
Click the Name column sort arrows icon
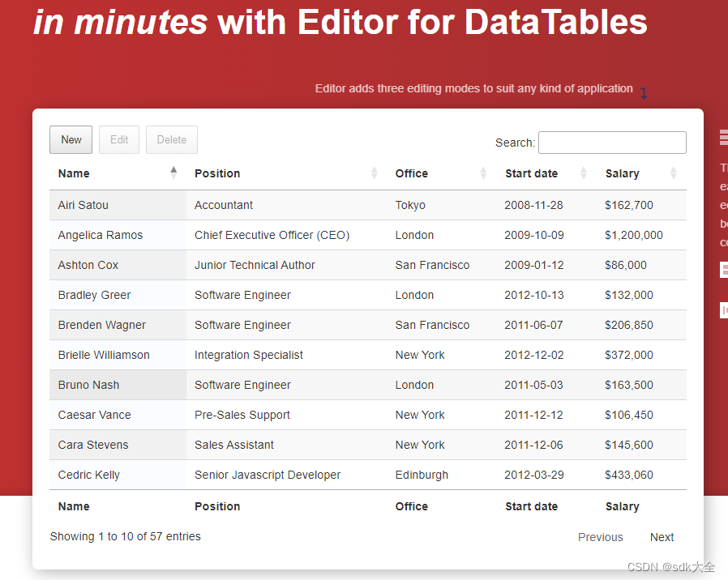pos(173,173)
